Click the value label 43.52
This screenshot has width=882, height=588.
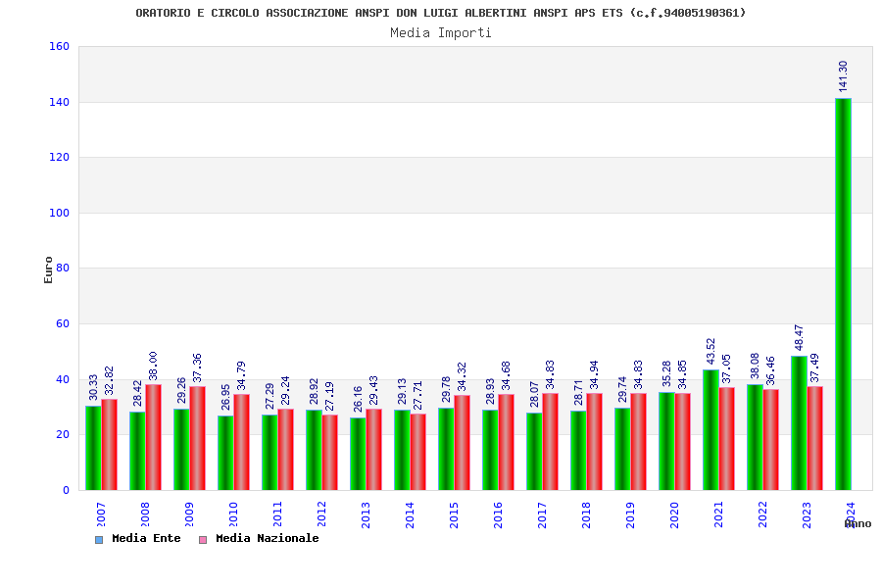tap(710, 351)
